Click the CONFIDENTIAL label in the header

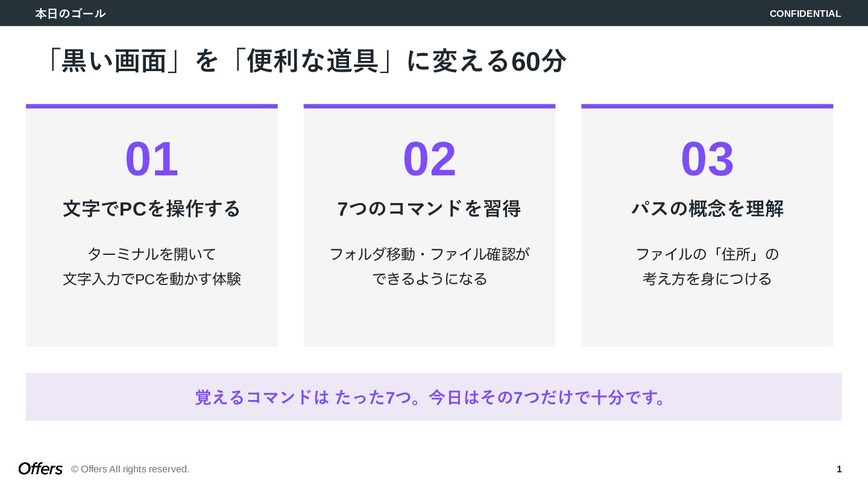[805, 13]
